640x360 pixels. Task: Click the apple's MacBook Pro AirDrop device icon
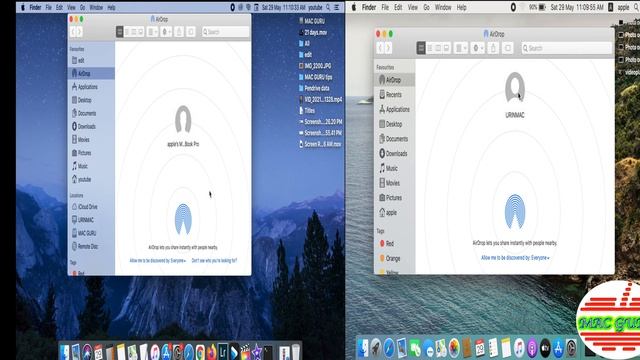click(183, 119)
